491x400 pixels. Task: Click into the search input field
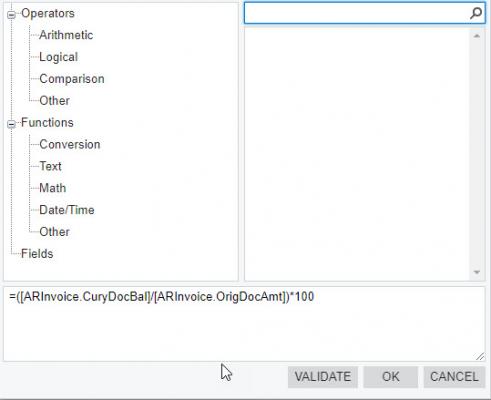click(x=357, y=14)
